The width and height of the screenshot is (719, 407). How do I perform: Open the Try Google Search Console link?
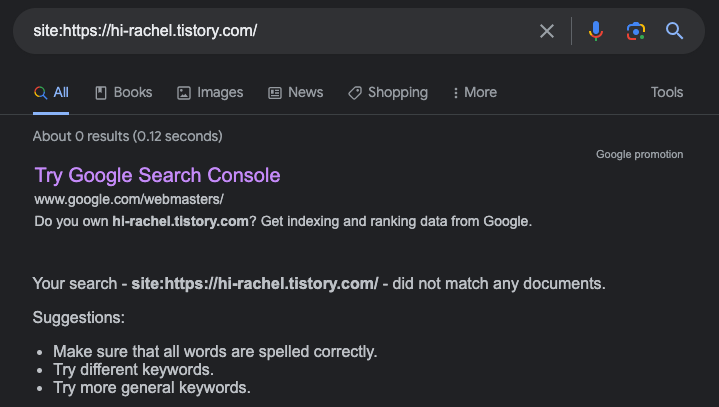(157, 176)
